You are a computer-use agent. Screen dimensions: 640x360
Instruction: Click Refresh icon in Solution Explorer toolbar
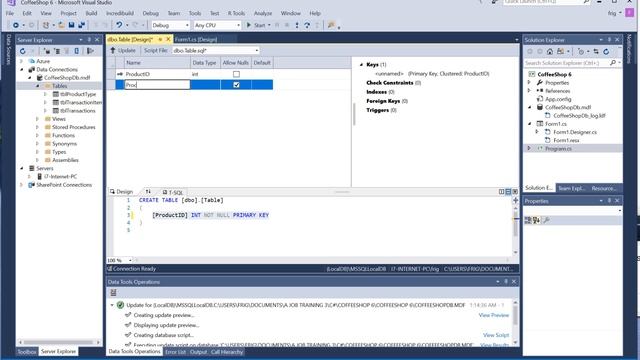pos(606,51)
